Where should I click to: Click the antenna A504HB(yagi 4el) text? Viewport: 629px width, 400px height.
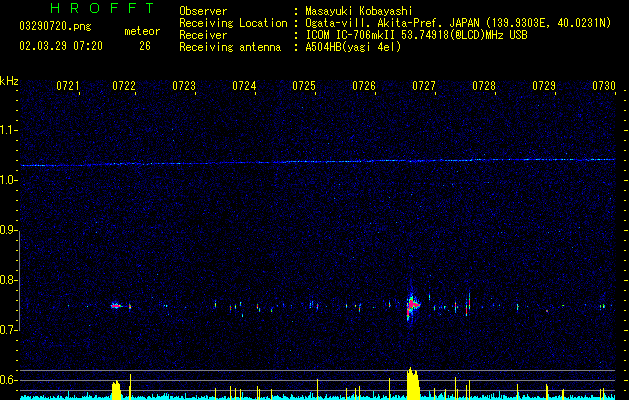click(353, 47)
